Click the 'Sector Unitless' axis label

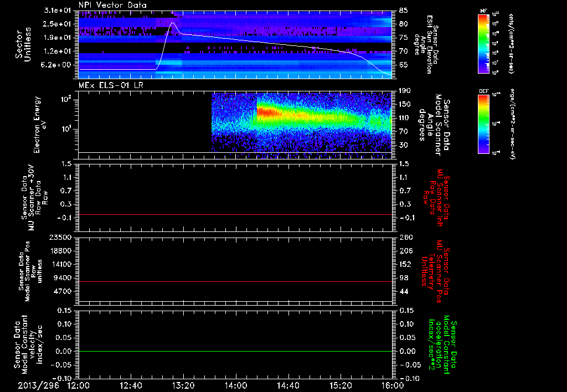[23, 44]
